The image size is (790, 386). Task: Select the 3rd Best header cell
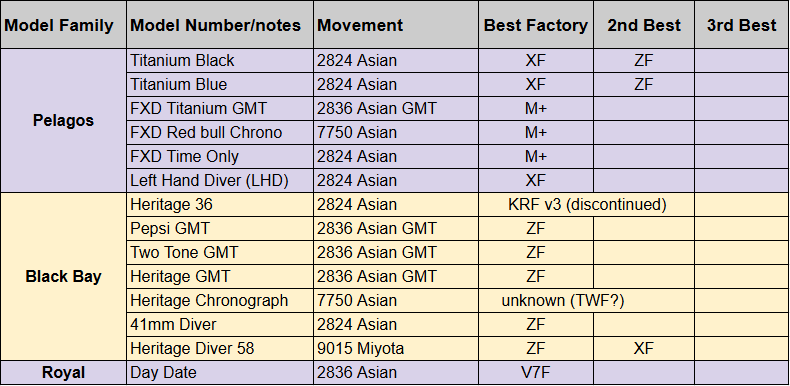[742, 25]
